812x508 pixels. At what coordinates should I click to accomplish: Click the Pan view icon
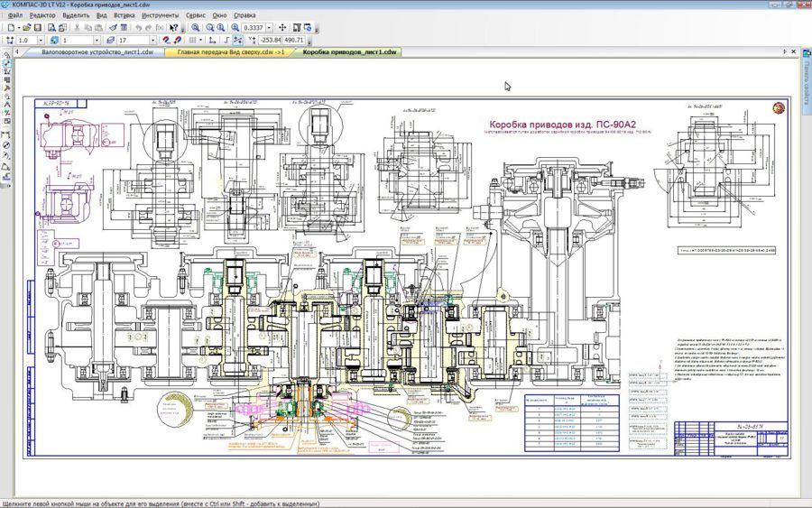[282, 28]
